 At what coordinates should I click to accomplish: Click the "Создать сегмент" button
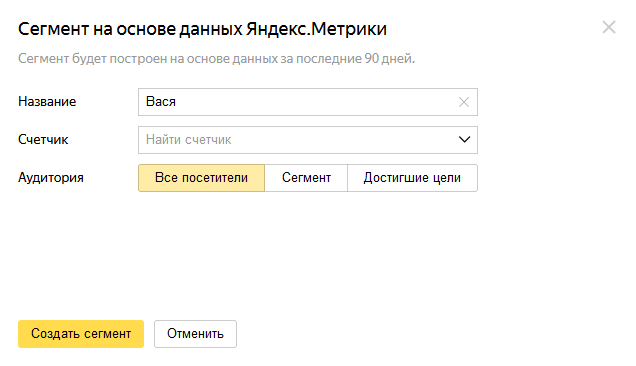[x=81, y=334]
